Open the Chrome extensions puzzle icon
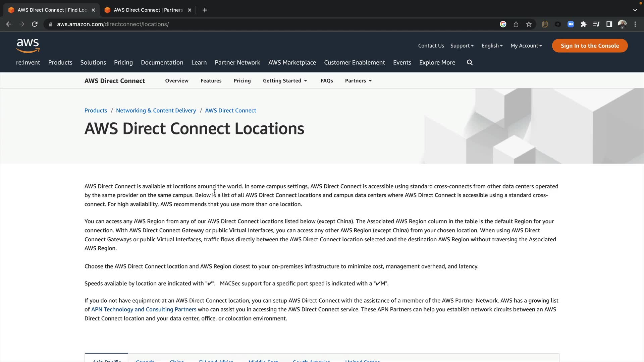The width and height of the screenshot is (644, 362). [x=584, y=24]
